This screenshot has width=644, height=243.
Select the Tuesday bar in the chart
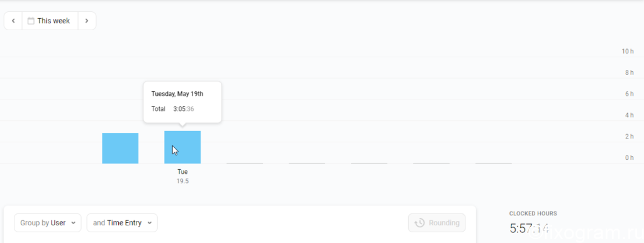coord(182,147)
